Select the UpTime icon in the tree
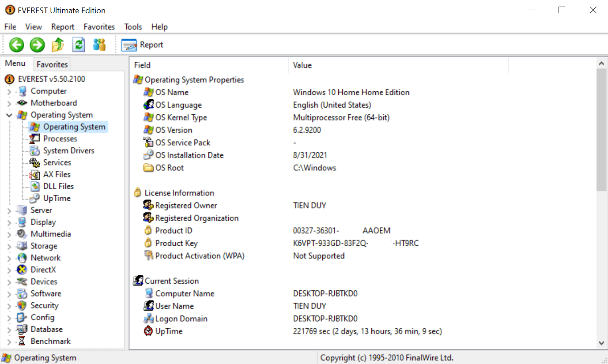This screenshot has height=364, width=608. [35, 198]
